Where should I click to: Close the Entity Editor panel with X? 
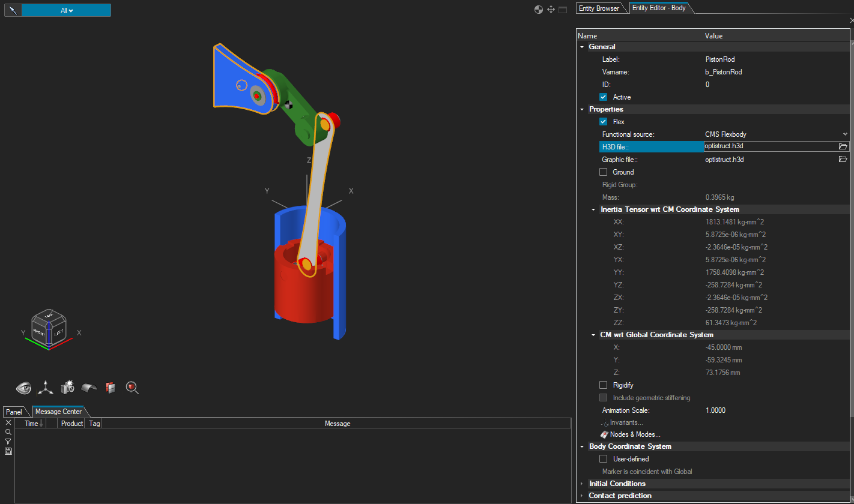851,20
